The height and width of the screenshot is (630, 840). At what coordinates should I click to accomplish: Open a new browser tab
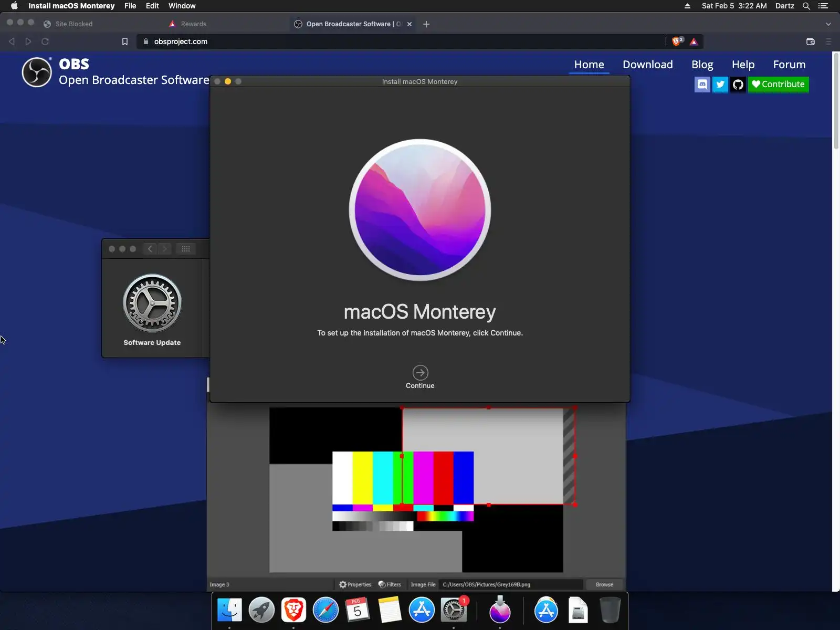(426, 24)
